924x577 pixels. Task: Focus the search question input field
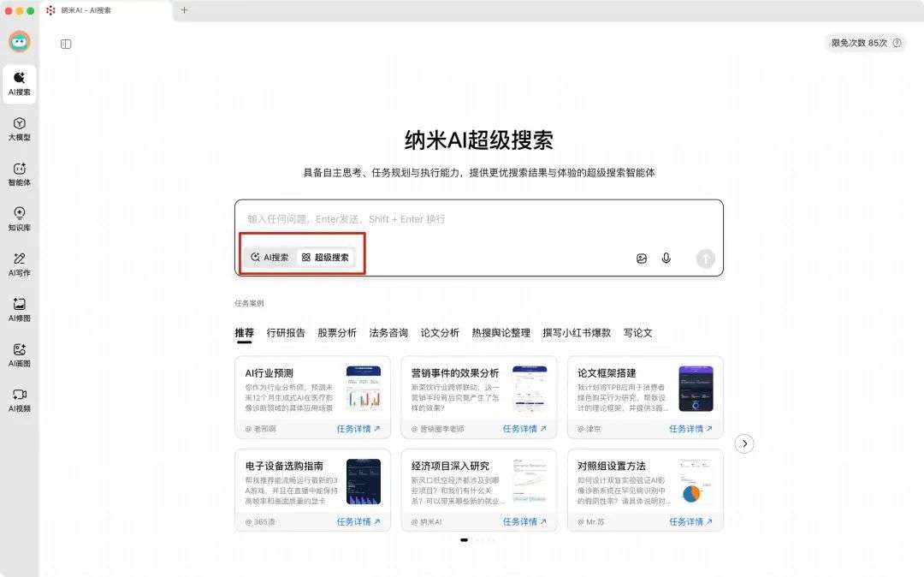478,219
